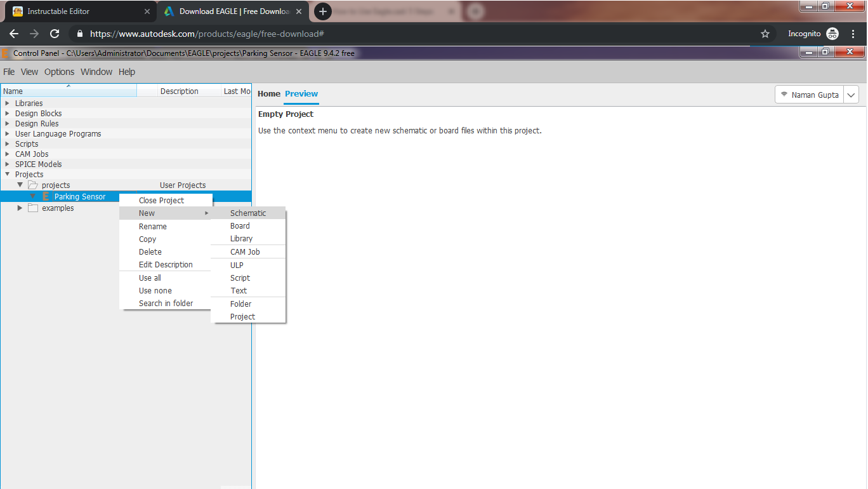Viewport: 868px width, 489px height.
Task: Click the Parking Sensor project icon
Action: (46, 197)
